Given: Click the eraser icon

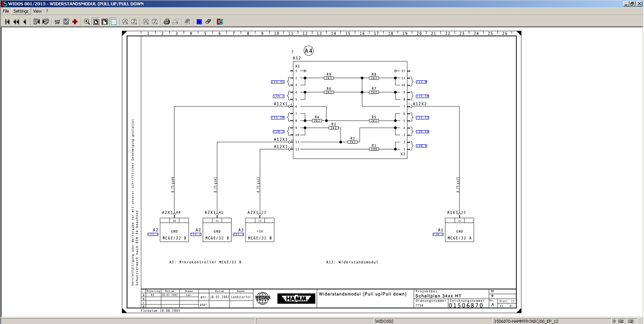Looking at the screenshot, I should 208,22.
